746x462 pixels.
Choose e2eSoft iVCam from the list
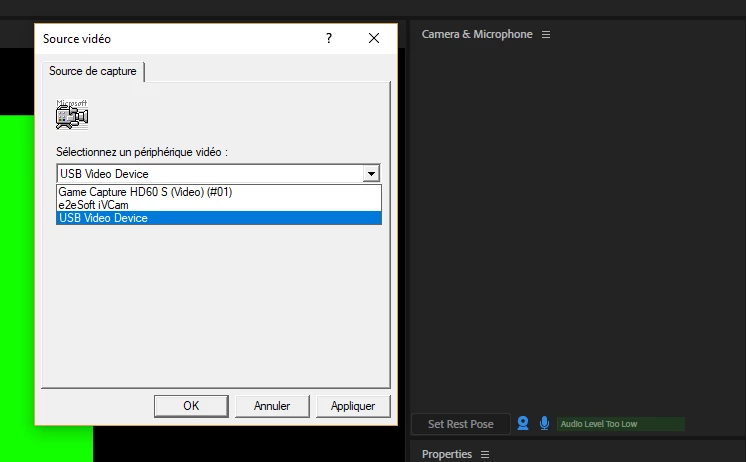[x=219, y=205]
